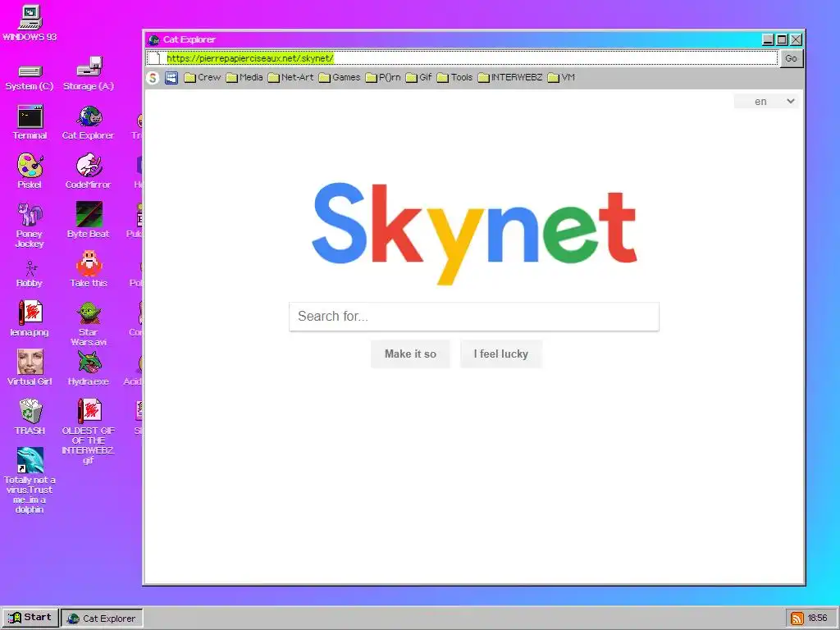Screen dimensions: 840x630
Task: Open the VM bookmarks folder
Action: (561, 78)
